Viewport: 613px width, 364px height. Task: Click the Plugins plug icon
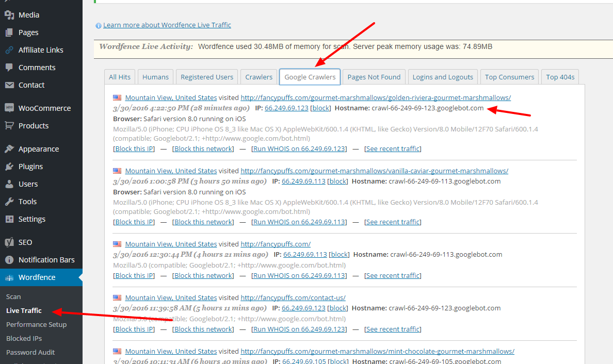(9, 167)
